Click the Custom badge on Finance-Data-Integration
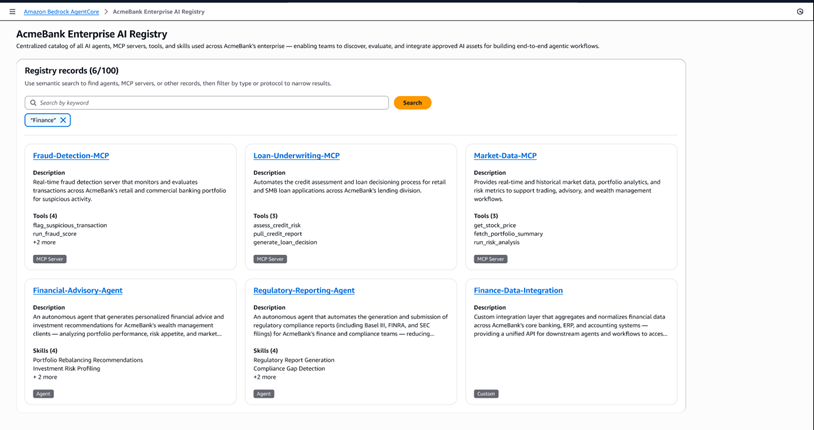 point(486,394)
